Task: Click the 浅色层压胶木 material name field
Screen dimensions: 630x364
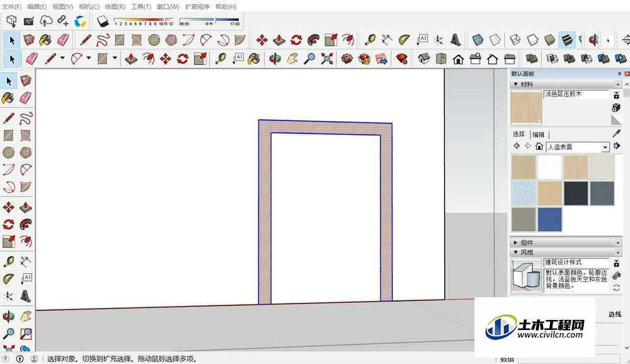Action: [576, 94]
